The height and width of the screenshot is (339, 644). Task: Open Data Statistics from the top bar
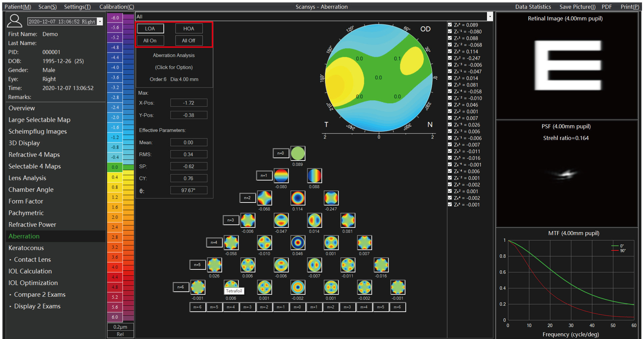coord(533,7)
